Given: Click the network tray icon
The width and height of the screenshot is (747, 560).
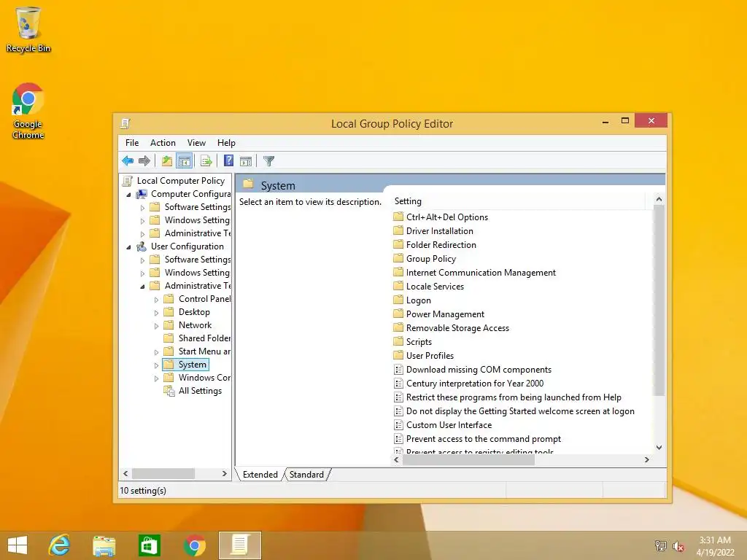Looking at the screenshot, I should click(660, 546).
